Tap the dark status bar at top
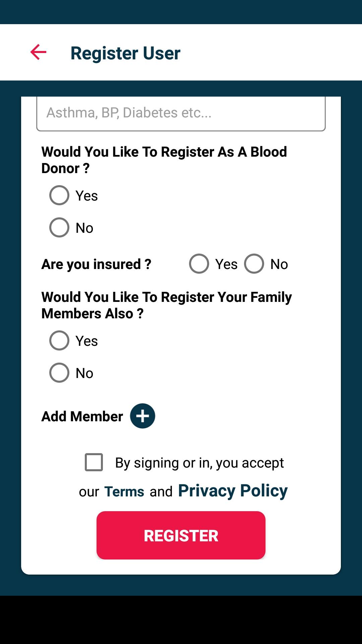Viewport: 362px width, 644px height. tap(181, 12)
